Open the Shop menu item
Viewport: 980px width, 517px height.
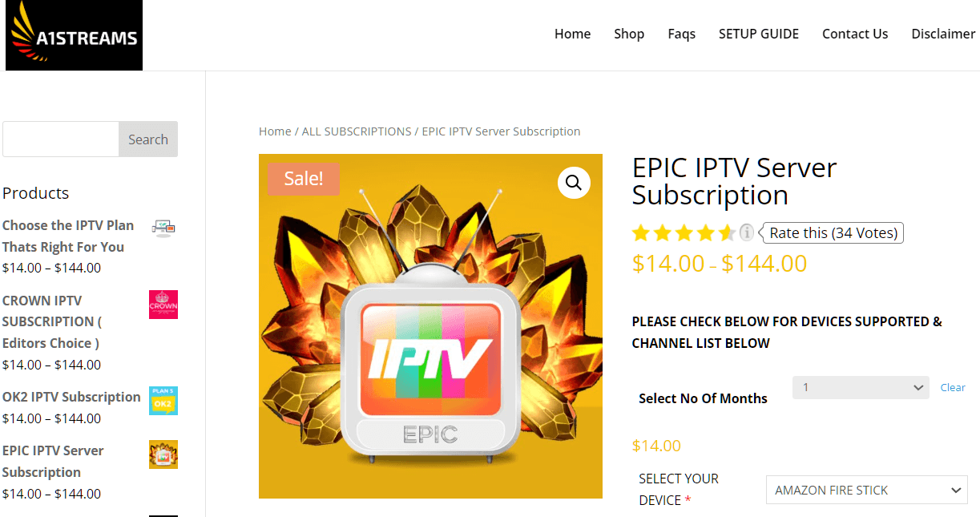click(629, 34)
